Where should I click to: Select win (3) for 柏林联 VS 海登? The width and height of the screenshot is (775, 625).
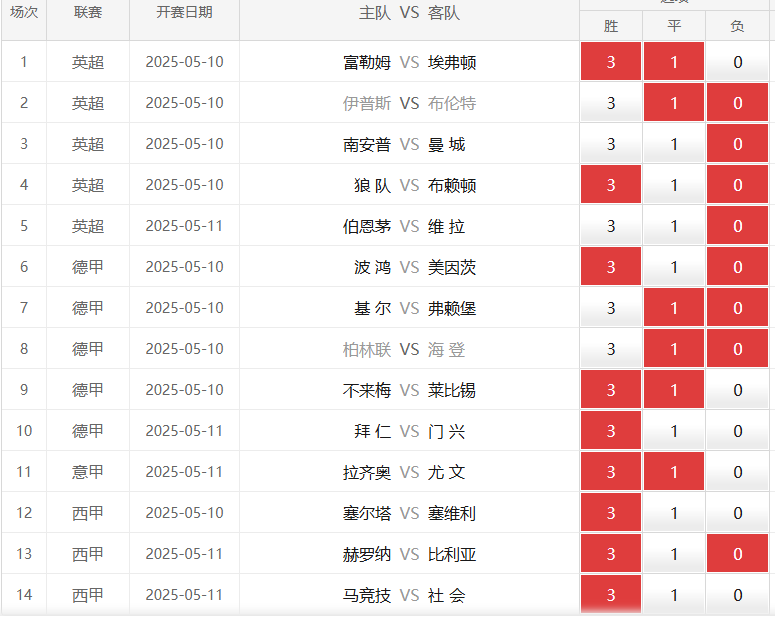611,348
